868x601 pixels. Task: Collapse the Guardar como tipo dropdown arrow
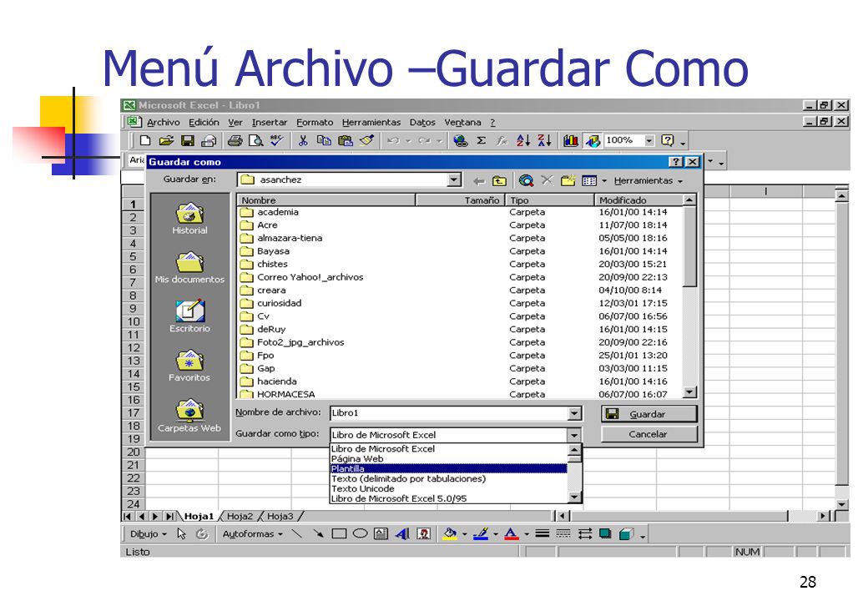coord(574,435)
